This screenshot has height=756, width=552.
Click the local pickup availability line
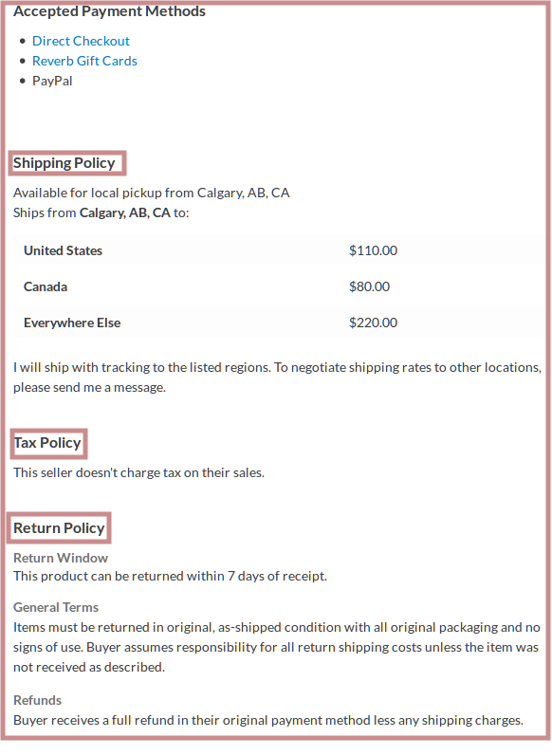point(152,193)
